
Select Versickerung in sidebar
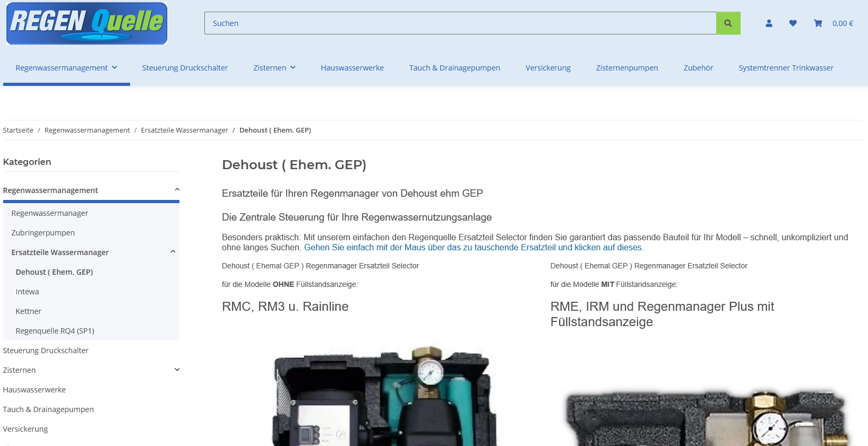(x=25, y=429)
